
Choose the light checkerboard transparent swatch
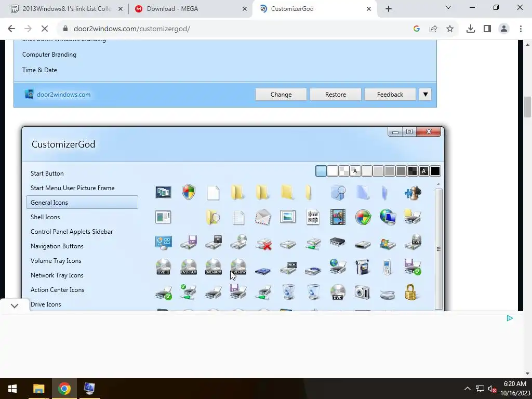coord(344,171)
